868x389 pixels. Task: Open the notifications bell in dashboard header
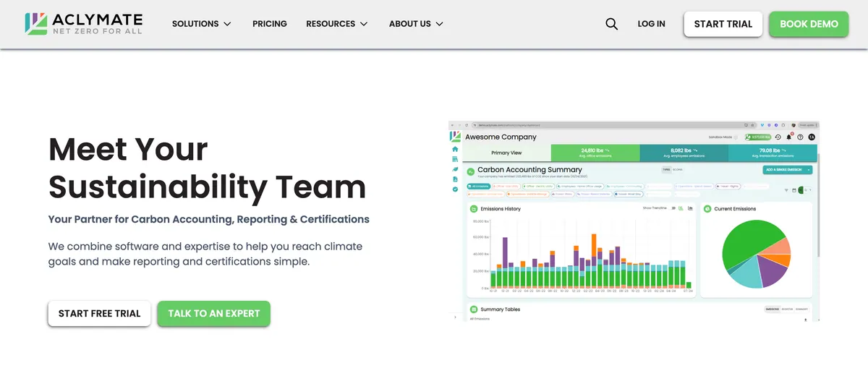tap(789, 137)
